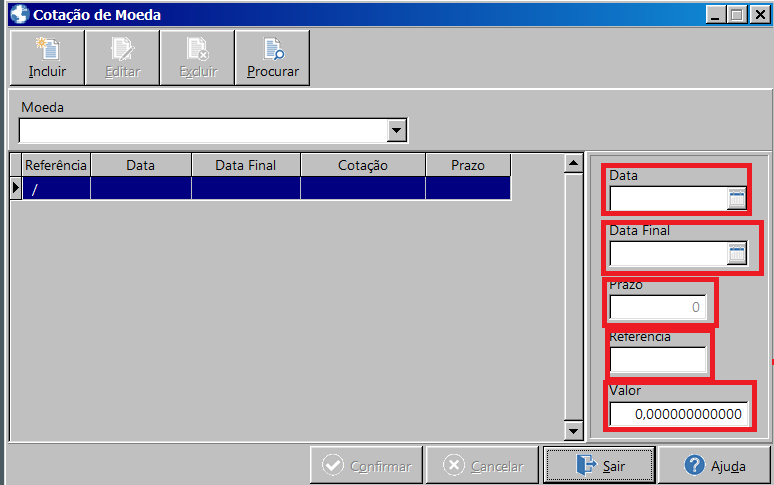774x485 pixels.
Task: Select the disabled Editar toolbar button
Action: point(122,58)
